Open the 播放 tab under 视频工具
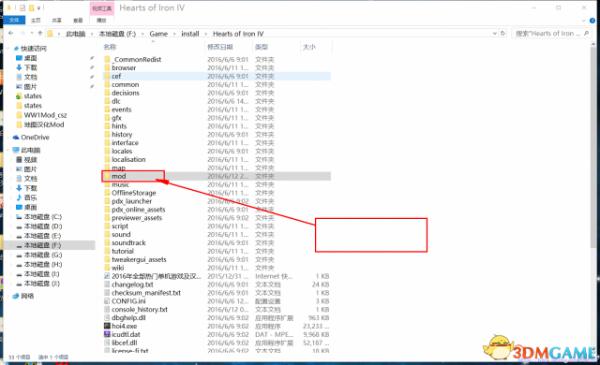 click(x=101, y=20)
